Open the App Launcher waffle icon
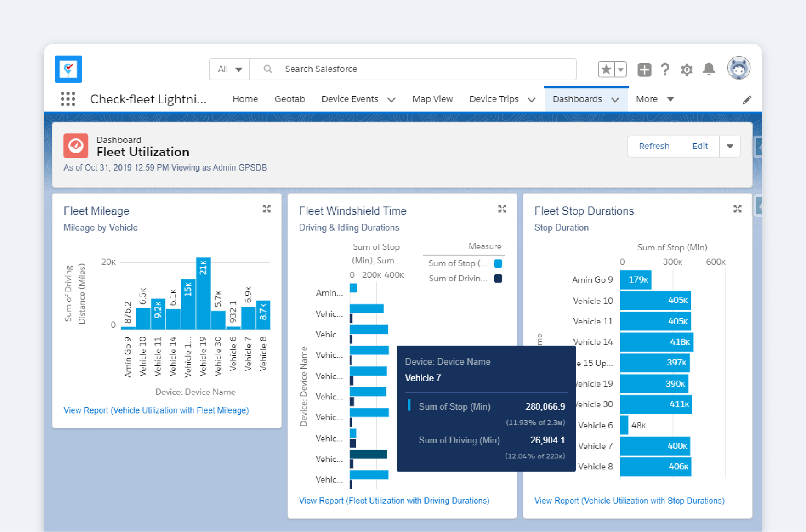The image size is (806, 532). coord(68,99)
